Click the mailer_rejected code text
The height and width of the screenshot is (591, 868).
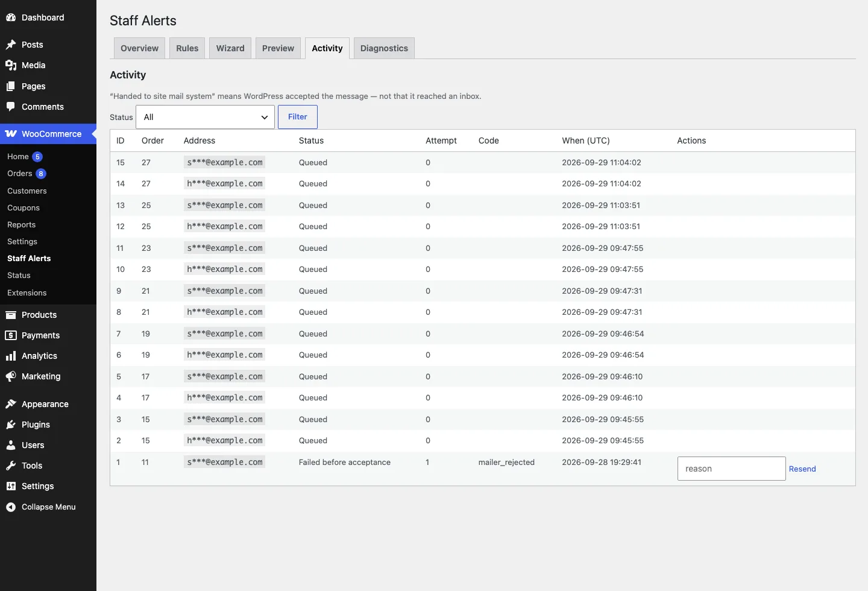coord(506,462)
